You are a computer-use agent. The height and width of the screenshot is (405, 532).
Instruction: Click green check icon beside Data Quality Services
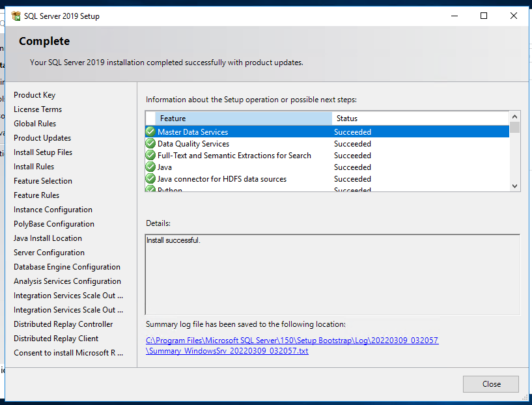[150, 143]
